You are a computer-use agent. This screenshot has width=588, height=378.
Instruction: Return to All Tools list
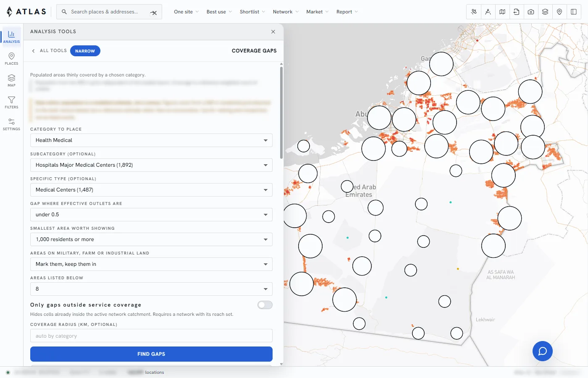53,51
